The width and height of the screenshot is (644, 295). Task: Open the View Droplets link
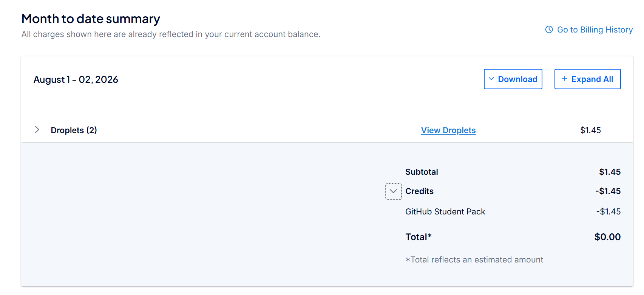click(448, 130)
